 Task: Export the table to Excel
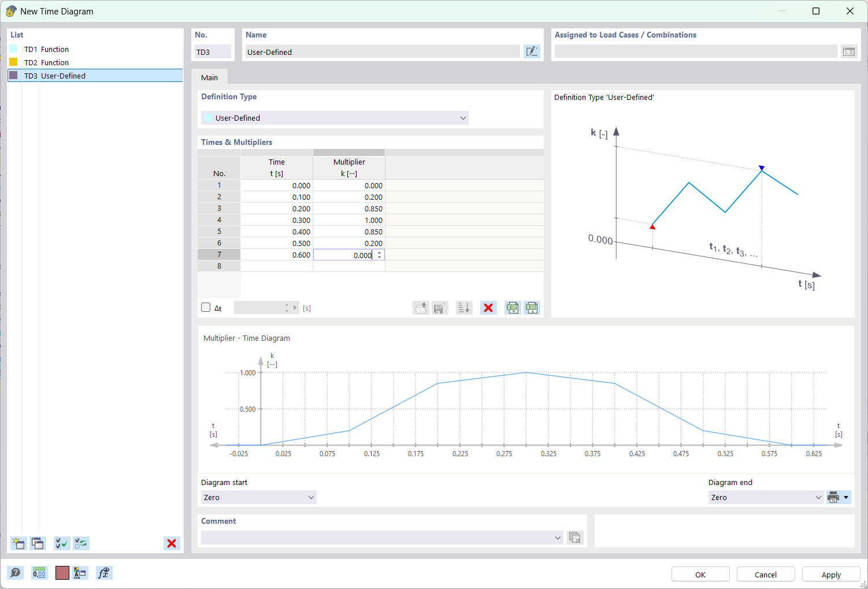[x=513, y=307]
